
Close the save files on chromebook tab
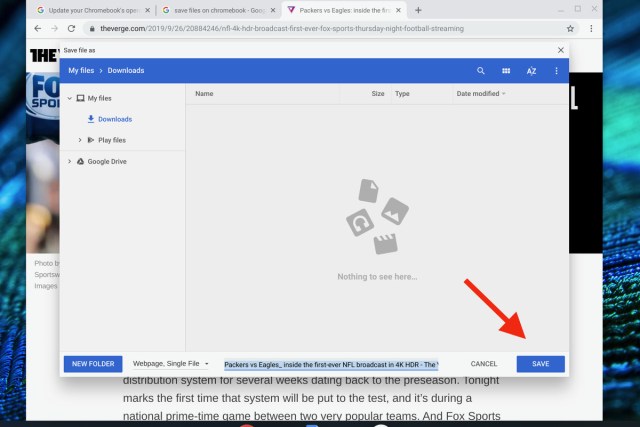click(273, 10)
